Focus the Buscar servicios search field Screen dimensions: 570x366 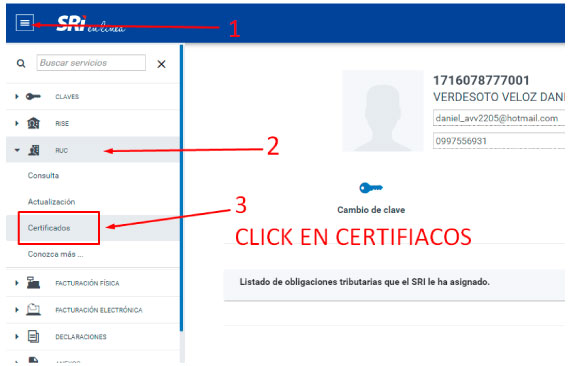(91, 63)
